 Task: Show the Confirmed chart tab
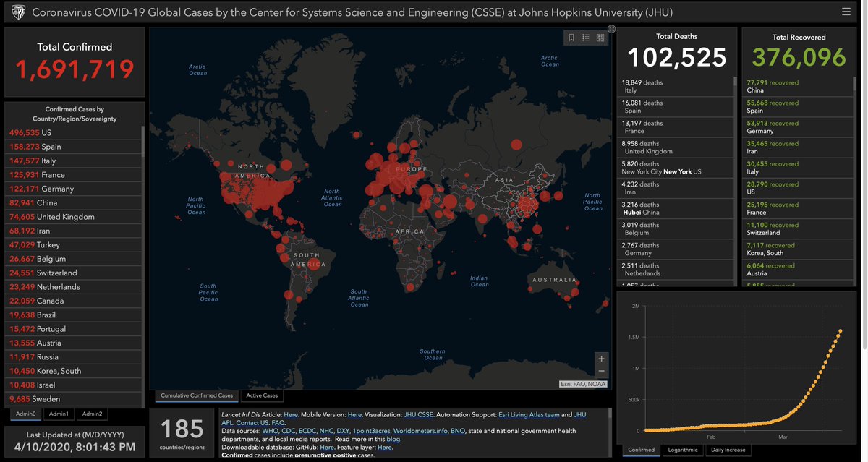tap(642, 450)
